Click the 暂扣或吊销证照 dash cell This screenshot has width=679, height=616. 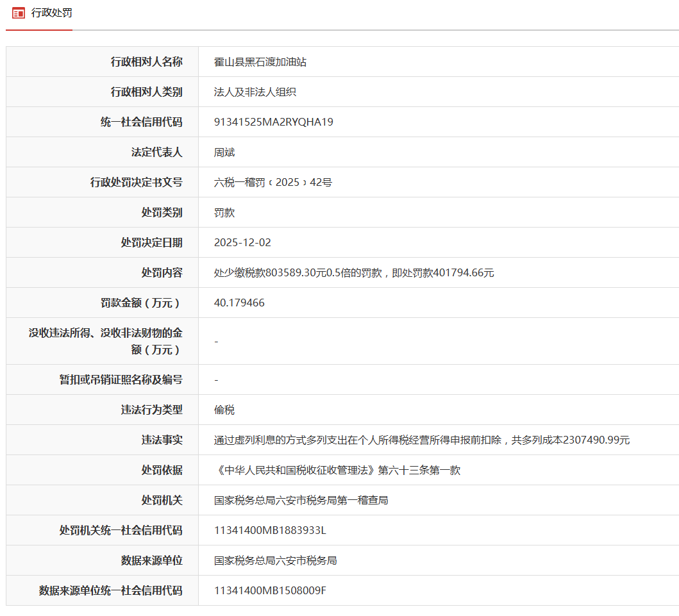(215, 379)
